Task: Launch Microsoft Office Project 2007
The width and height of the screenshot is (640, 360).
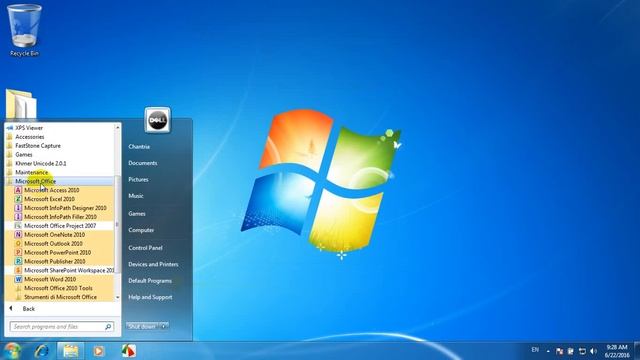Action: [x=60, y=226]
